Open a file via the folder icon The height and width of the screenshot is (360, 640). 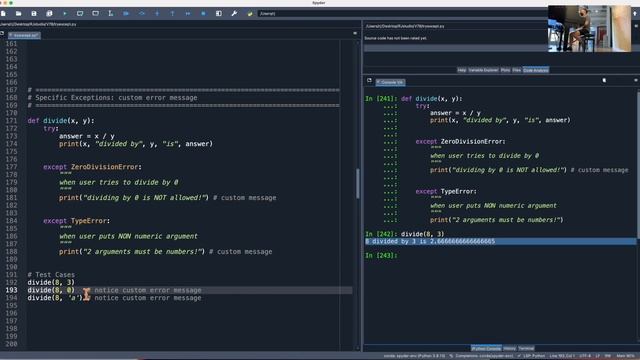pos(18,13)
